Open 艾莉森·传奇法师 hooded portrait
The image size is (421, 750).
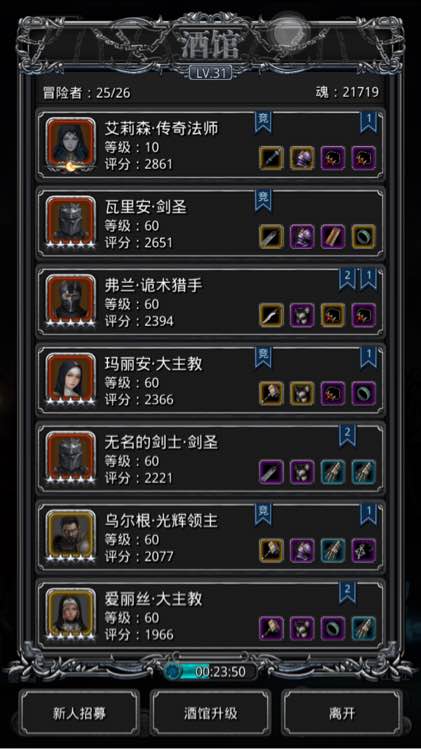(x=71, y=145)
